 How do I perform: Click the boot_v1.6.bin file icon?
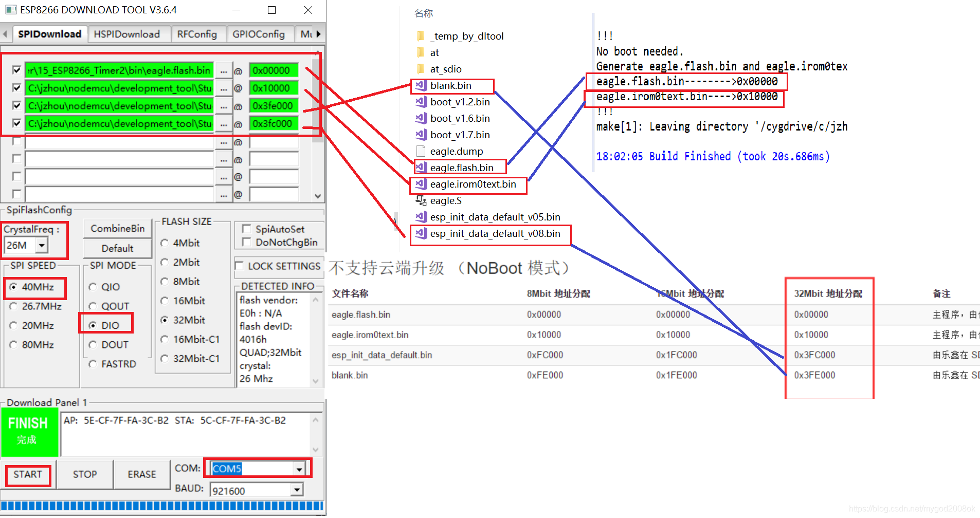point(421,118)
